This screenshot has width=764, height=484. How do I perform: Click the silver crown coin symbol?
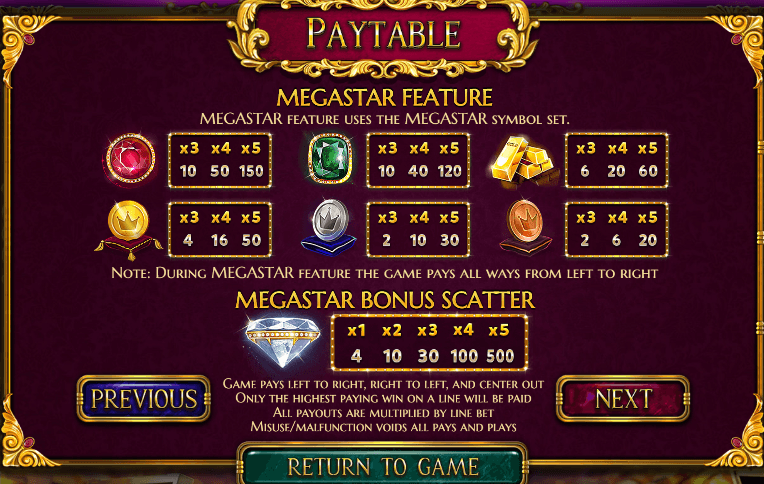click(x=329, y=228)
